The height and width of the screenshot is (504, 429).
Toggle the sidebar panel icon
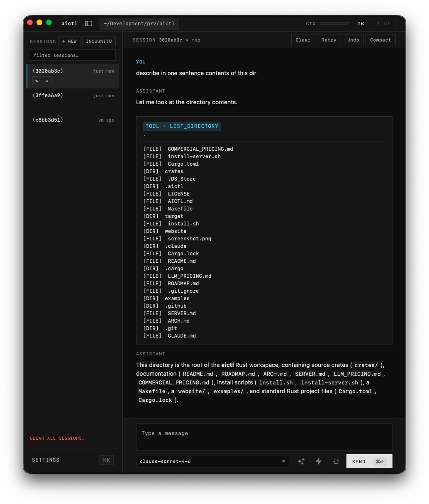(x=88, y=24)
